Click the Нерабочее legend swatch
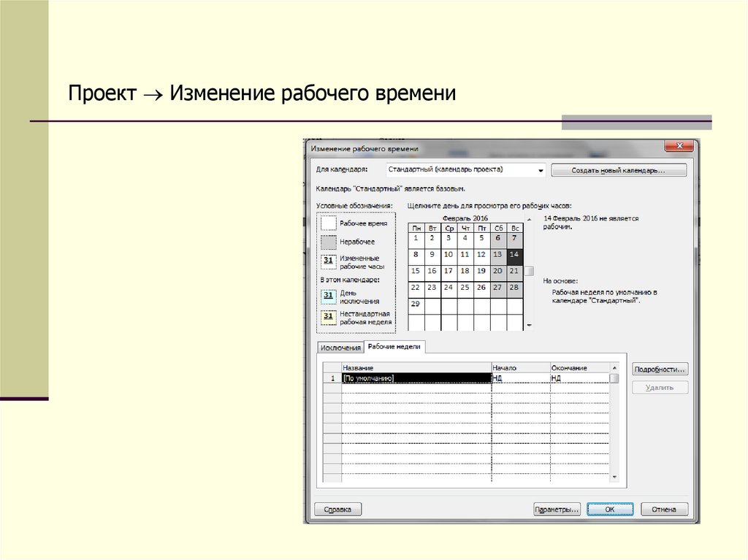The width and height of the screenshot is (748, 560). pos(329,242)
